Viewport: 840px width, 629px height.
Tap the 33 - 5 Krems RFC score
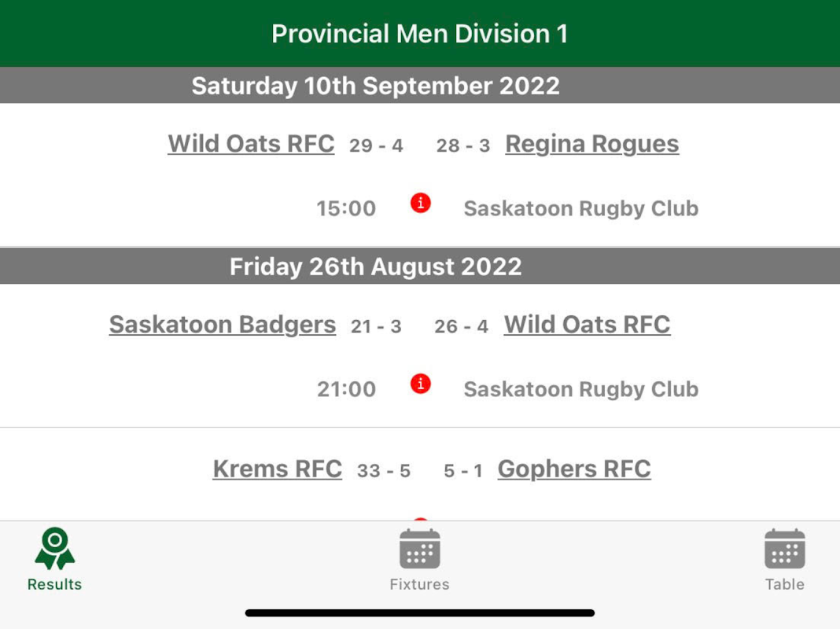click(x=384, y=471)
